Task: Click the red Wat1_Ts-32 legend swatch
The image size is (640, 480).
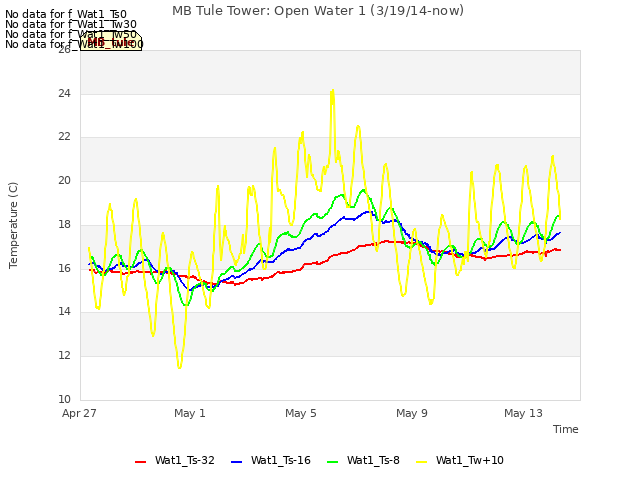Action: [140, 462]
